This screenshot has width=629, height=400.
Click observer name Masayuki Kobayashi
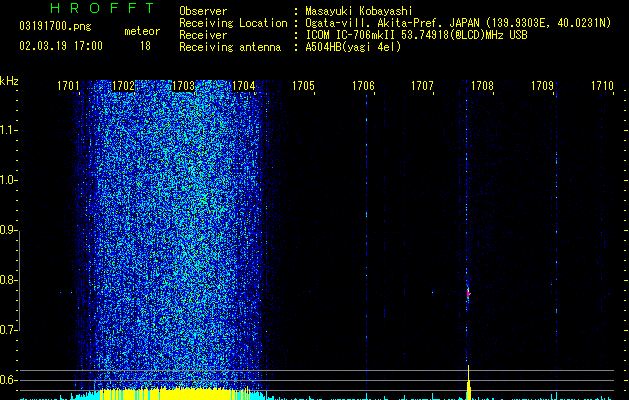pyautogui.click(x=359, y=11)
